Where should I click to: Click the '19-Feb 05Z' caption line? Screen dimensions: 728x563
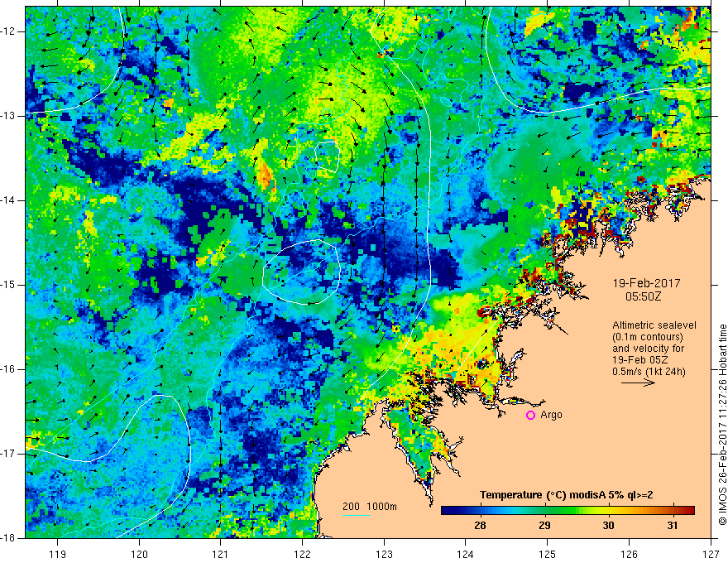[639, 360]
